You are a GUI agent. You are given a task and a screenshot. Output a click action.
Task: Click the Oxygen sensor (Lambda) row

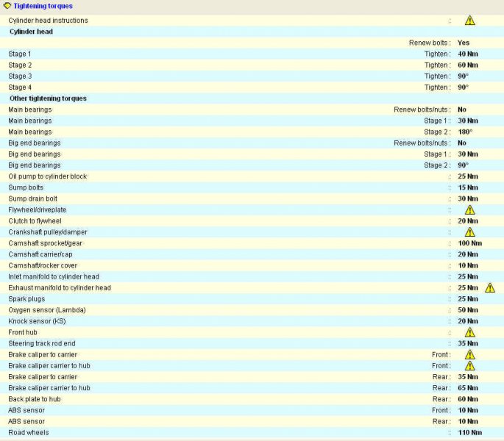click(x=47, y=310)
